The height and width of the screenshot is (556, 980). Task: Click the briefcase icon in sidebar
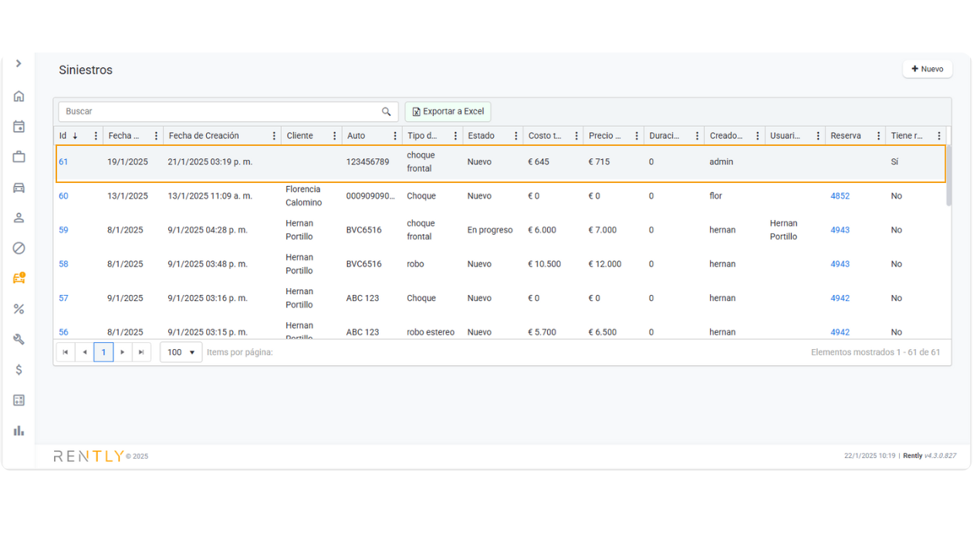click(19, 157)
